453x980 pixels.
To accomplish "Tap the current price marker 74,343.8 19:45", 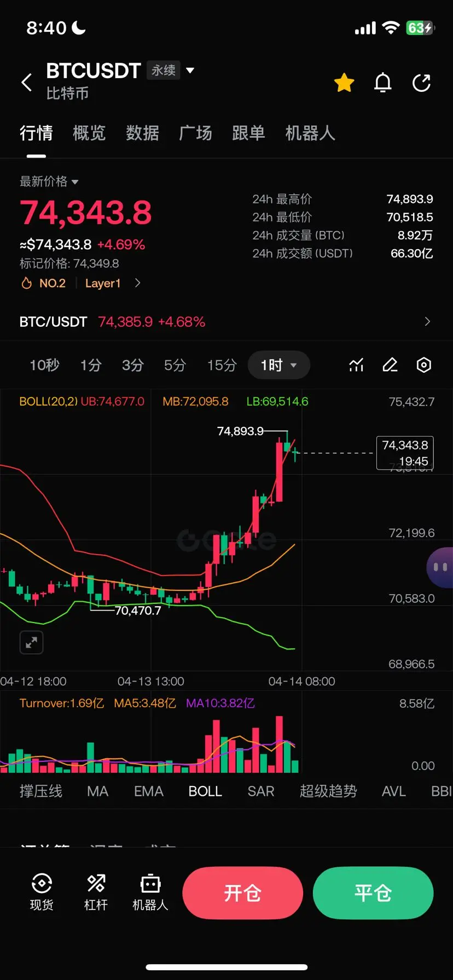I will click(x=405, y=453).
